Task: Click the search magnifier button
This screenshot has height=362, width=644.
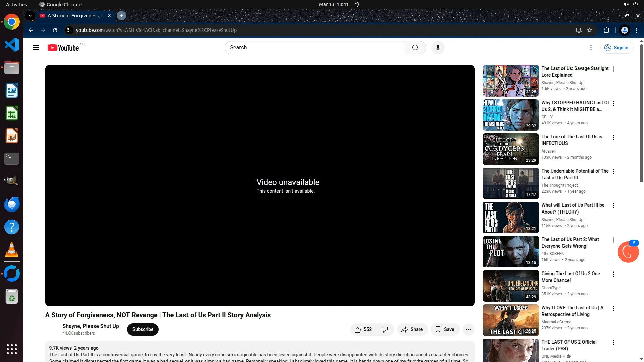Action: point(415,48)
